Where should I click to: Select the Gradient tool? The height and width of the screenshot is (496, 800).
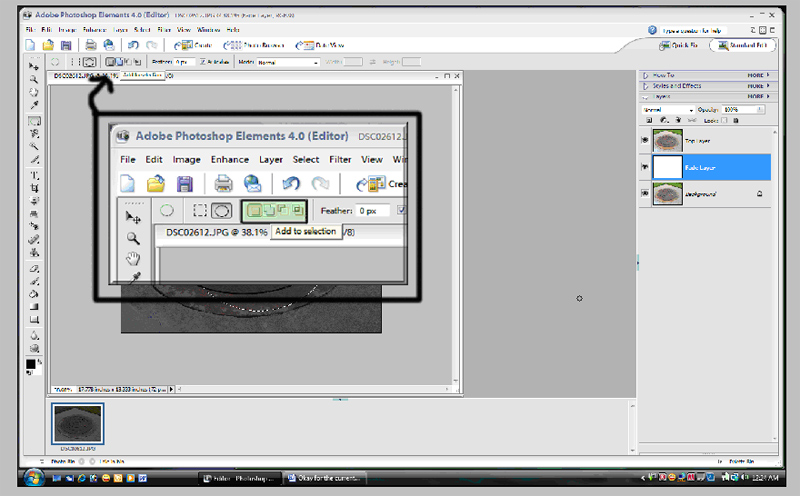[34, 307]
